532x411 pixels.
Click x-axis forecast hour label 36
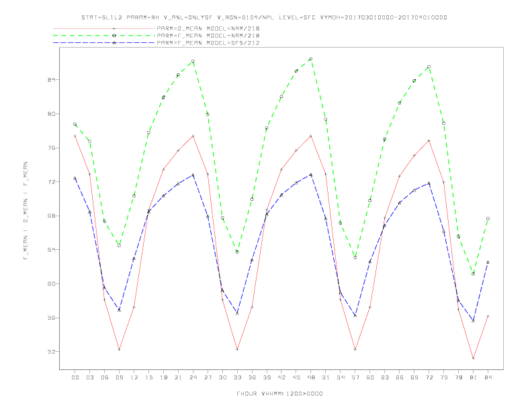[x=252, y=377]
